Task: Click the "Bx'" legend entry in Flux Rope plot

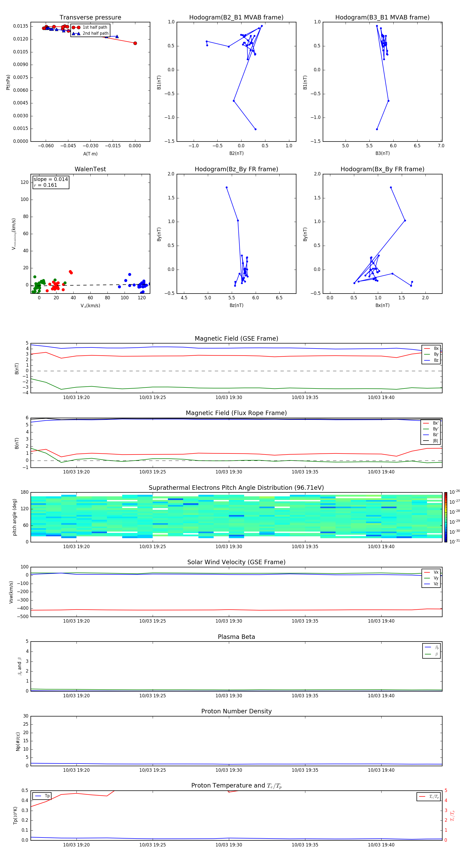Action: [431, 423]
